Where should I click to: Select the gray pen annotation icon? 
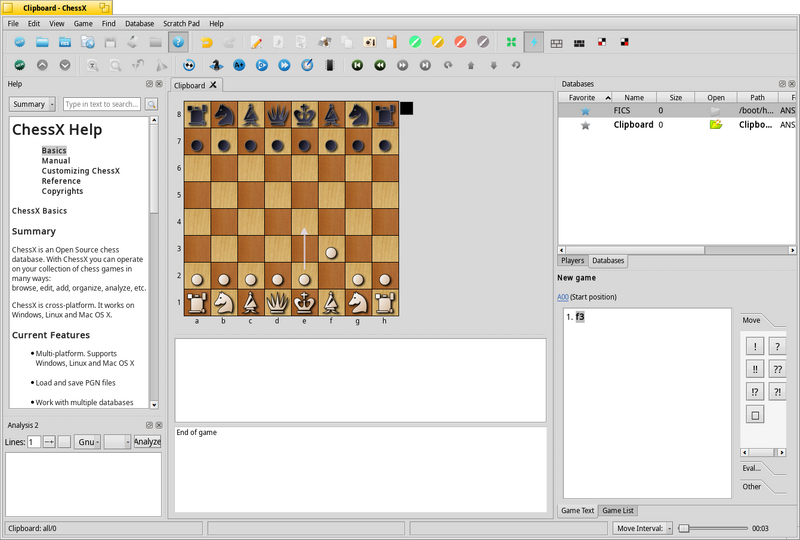click(x=483, y=42)
